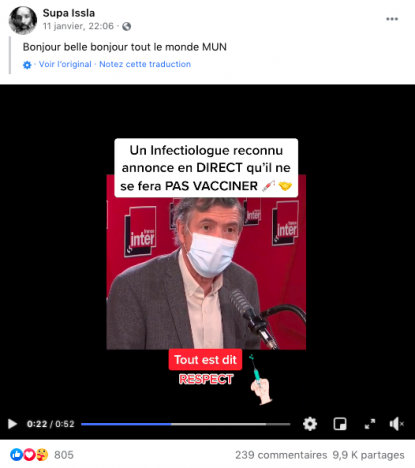The height and width of the screenshot is (468, 415).
Task: Click the post timestamp 11 janvier
Action: pos(78,26)
